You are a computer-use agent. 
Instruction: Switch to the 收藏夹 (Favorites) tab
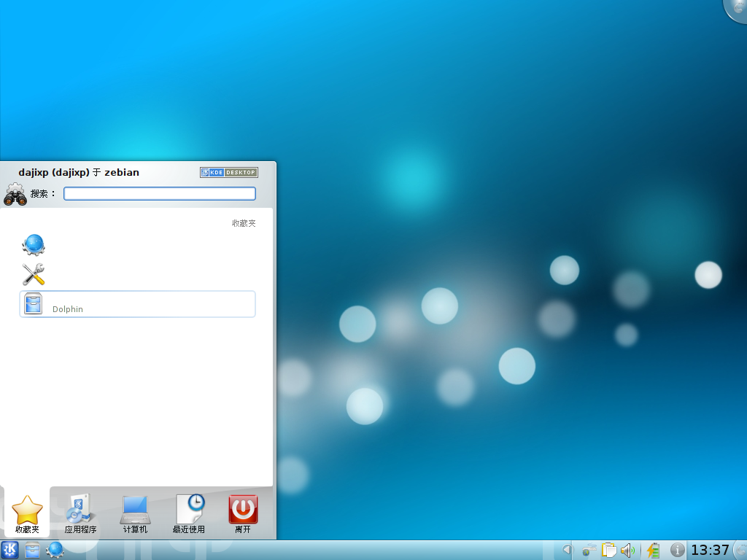pyautogui.click(x=27, y=514)
